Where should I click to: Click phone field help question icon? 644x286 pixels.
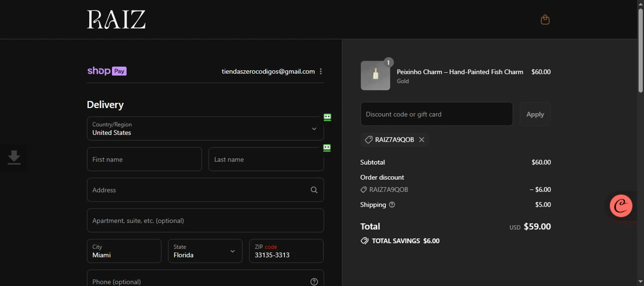click(314, 282)
